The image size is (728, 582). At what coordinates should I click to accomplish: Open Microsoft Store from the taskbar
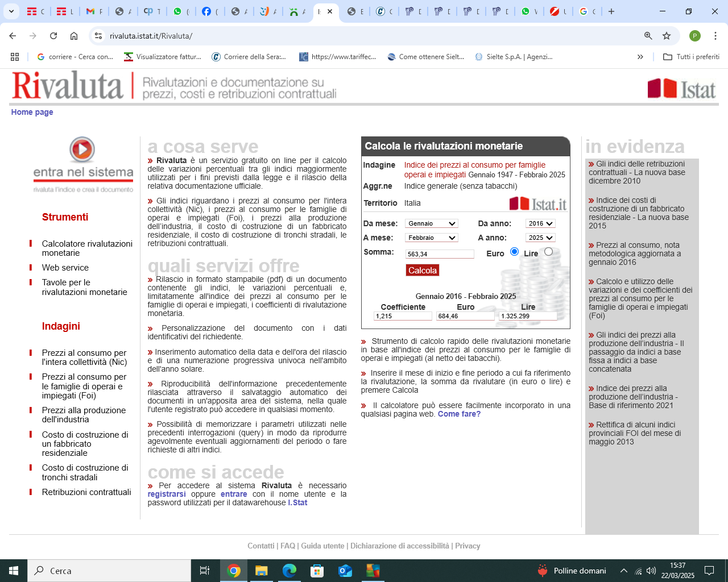[x=317, y=571]
